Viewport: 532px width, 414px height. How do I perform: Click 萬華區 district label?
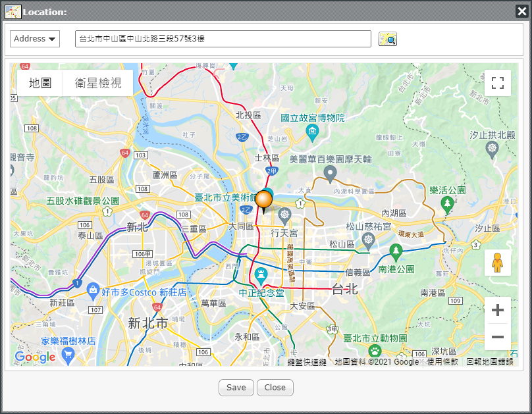point(213,303)
